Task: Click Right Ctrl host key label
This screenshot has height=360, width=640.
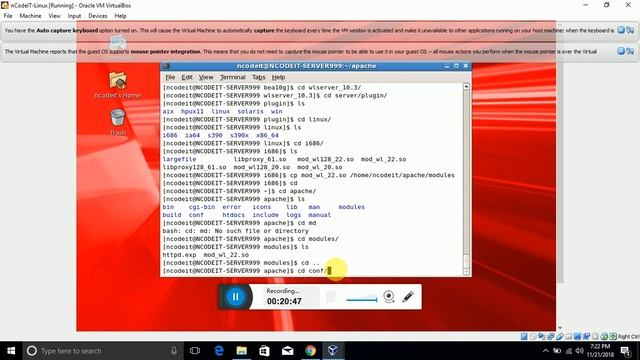Action: (x=629, y=336)
